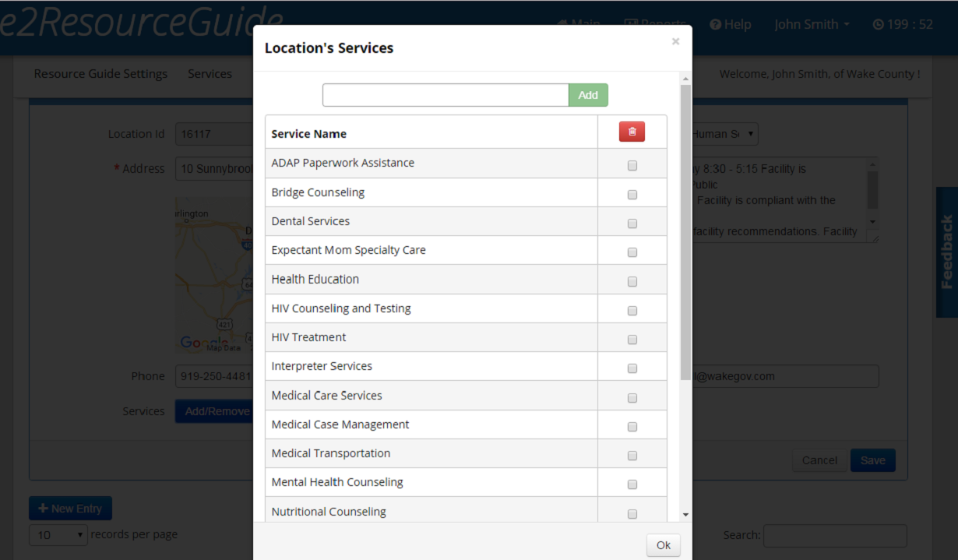
Task: Check the ADAP Paperwork Assistance checkbox
Action: [632, 165]
